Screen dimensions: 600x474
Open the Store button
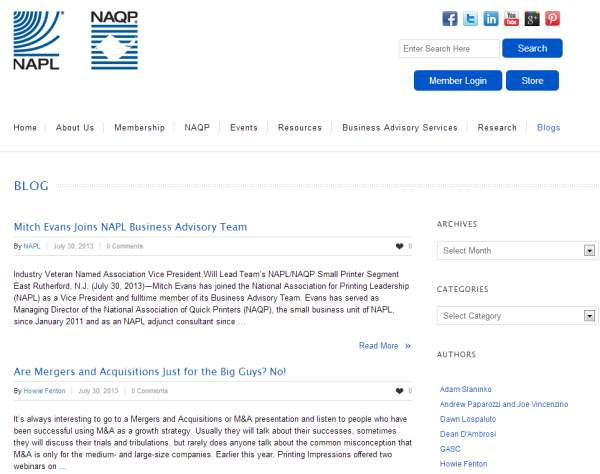(532, 80)
